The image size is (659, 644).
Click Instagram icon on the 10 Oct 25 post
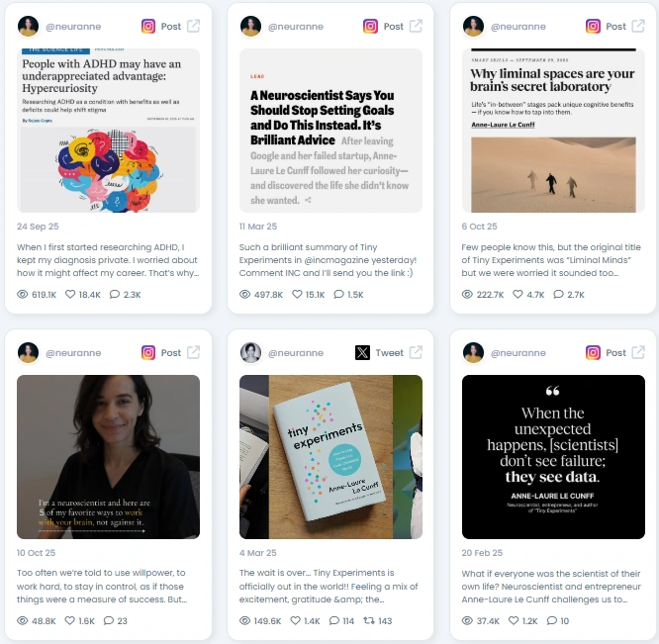click(x=148, y=352)
